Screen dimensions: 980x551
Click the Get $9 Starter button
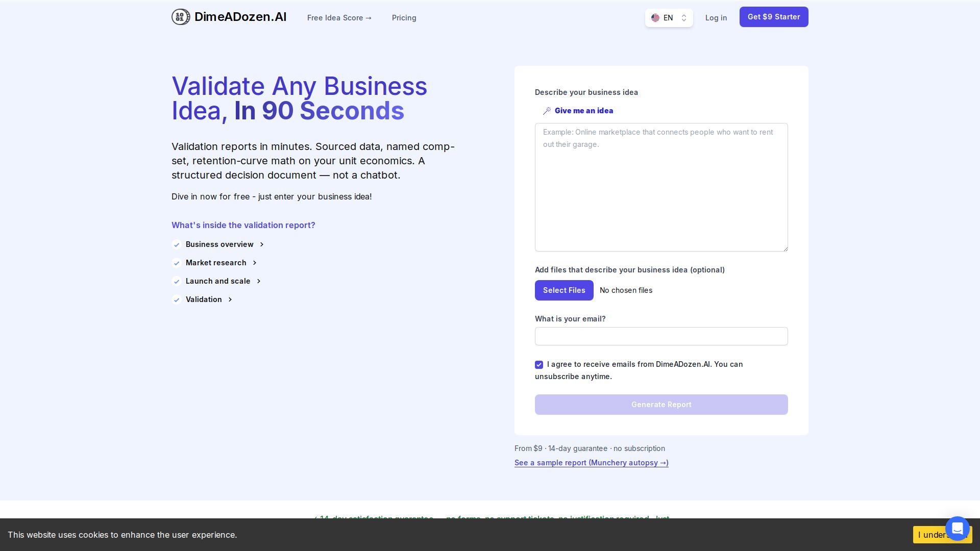(x=774, y=17)
